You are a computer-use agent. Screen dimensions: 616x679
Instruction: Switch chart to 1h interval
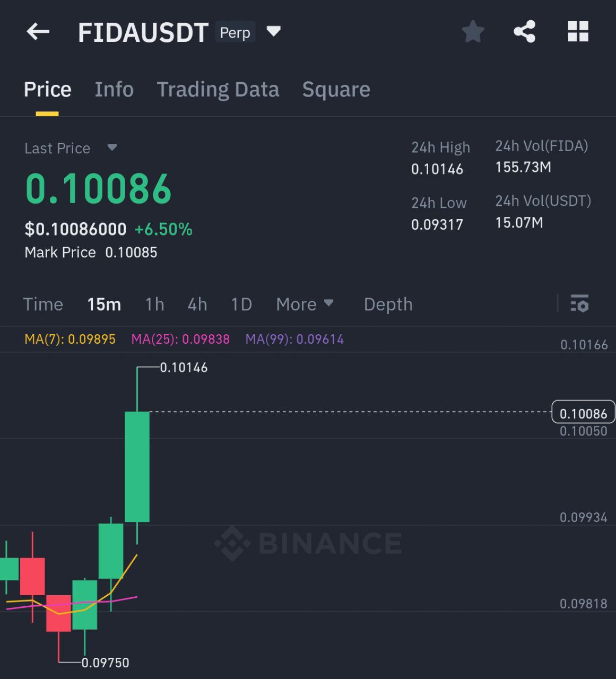point(154,304)
